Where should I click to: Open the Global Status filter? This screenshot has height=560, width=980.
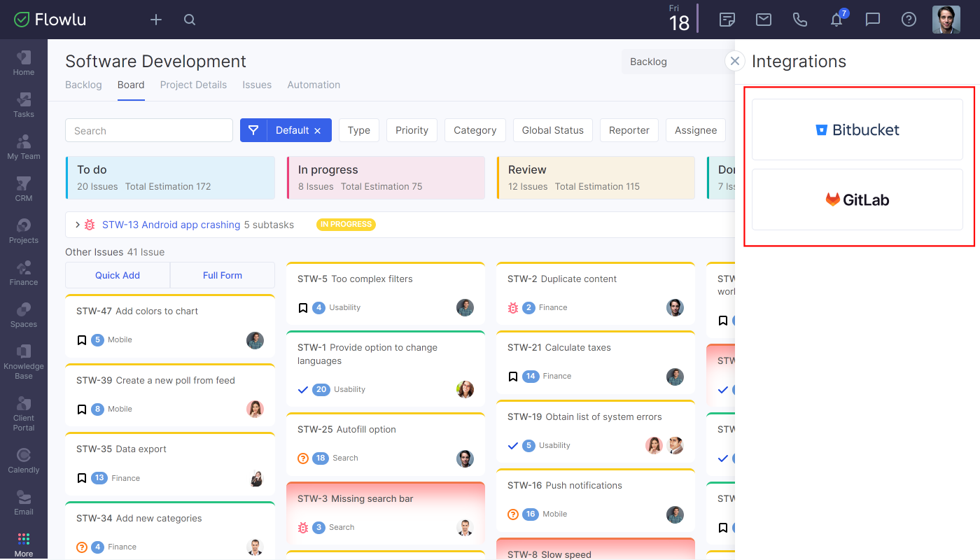tap(553, 130)
